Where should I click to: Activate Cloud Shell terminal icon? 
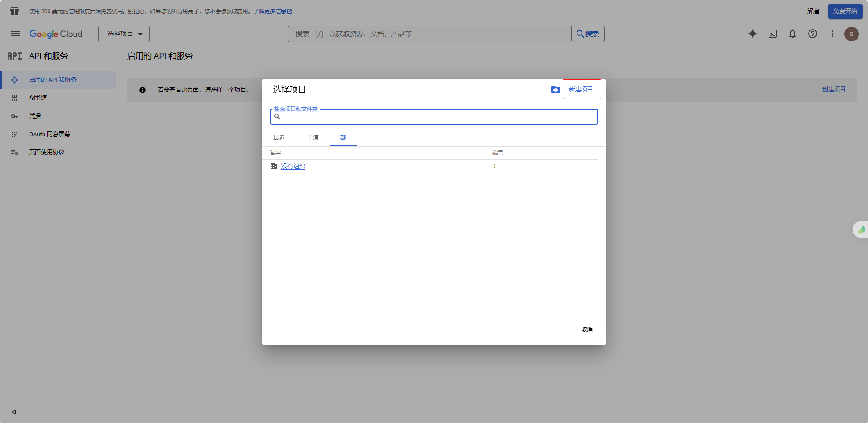pos(772,34)
